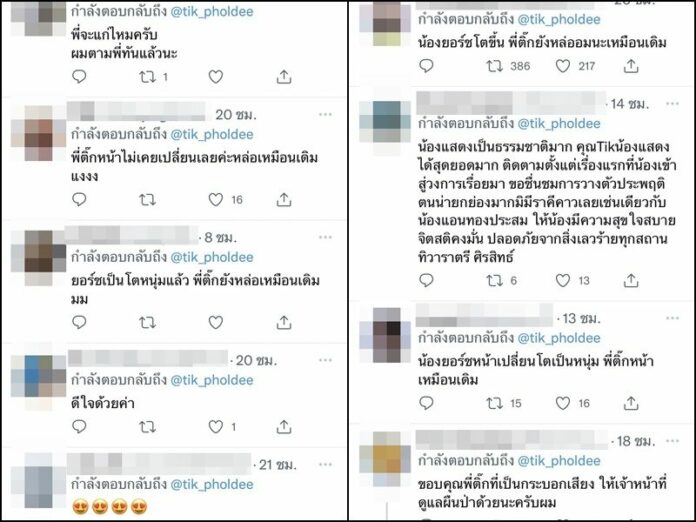The image size is (696, 522).
Task: Share the tweet with 6 retweets
Action: 631,281
